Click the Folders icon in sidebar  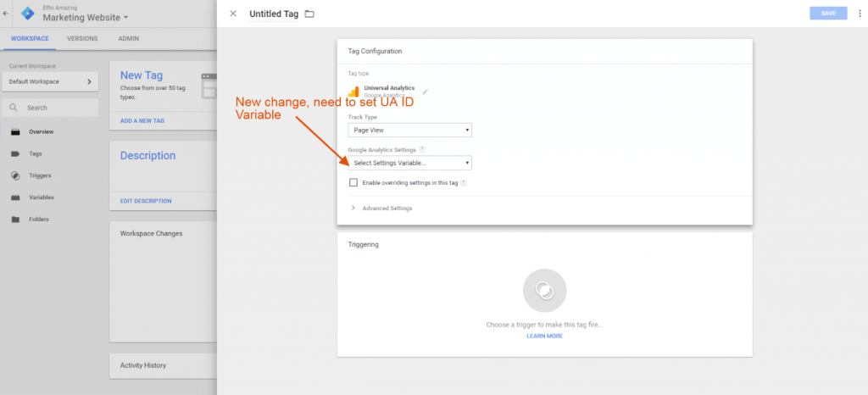pos(15,220)
